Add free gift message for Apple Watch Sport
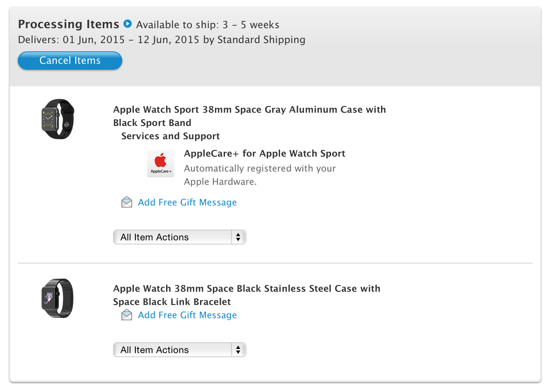 (187, 202)
